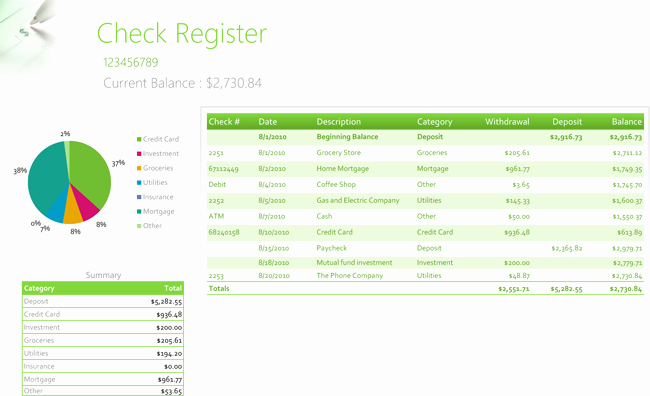
Task: Click the $145.33 withdrawal amount
Action: click(x=517, y=201)
